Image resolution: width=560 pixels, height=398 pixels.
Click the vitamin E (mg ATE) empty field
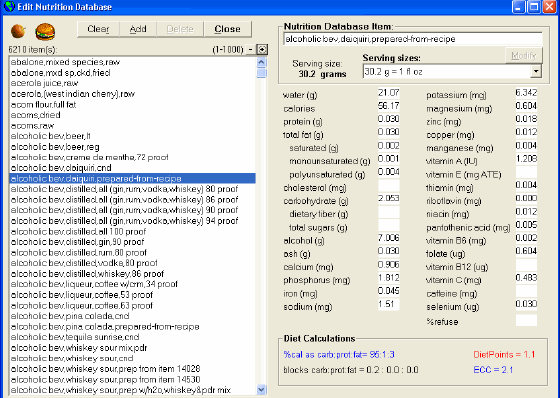click(x=526, y=172)
